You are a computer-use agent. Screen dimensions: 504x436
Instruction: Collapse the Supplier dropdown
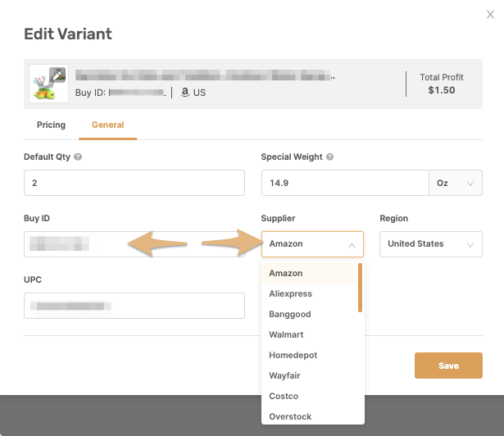pyautogui.click(x=312, y=244)
